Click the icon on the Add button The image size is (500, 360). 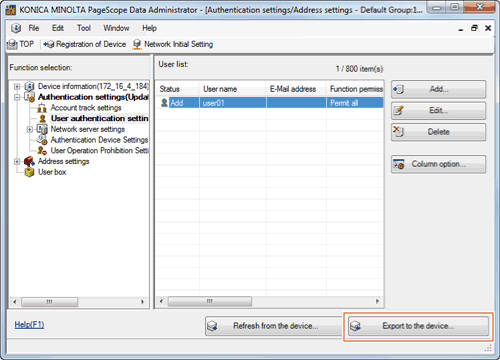coord(399,89)
